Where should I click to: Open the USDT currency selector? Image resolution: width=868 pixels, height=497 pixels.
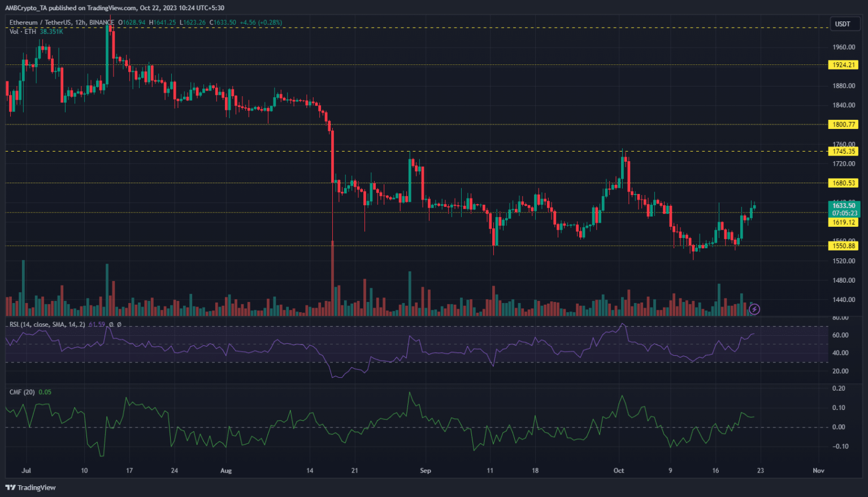tap(843, 24)
